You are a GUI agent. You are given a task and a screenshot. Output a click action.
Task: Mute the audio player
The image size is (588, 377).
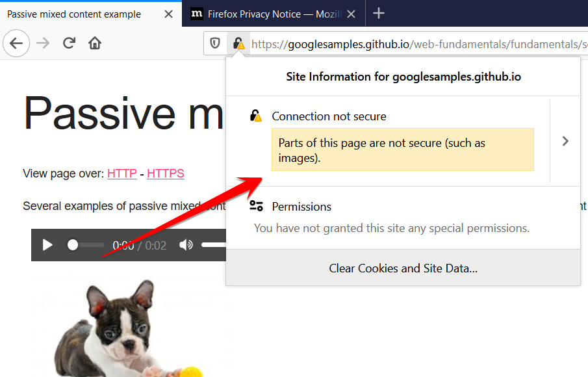click(186, 245)
